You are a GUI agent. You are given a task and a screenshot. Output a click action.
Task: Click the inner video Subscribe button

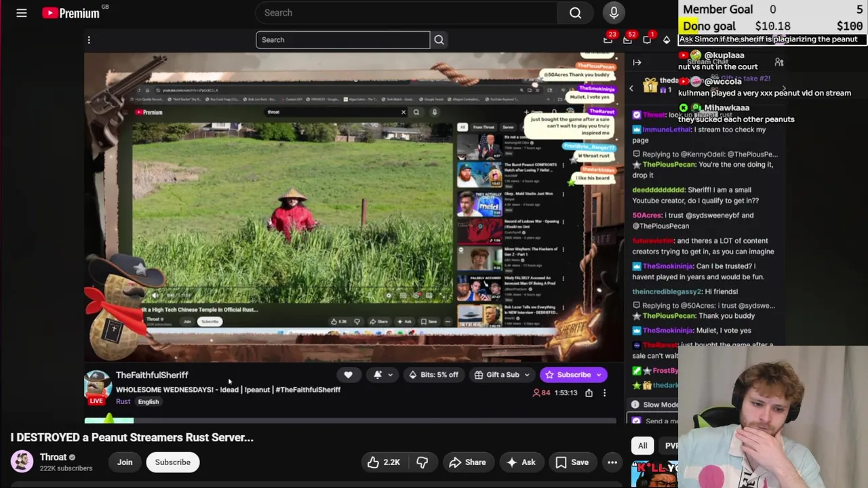pos(210,321)
